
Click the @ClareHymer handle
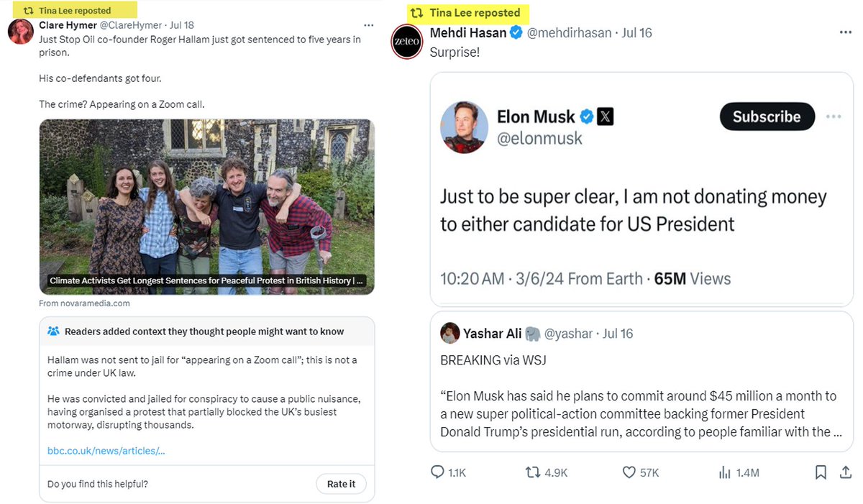tap(130, 26)
